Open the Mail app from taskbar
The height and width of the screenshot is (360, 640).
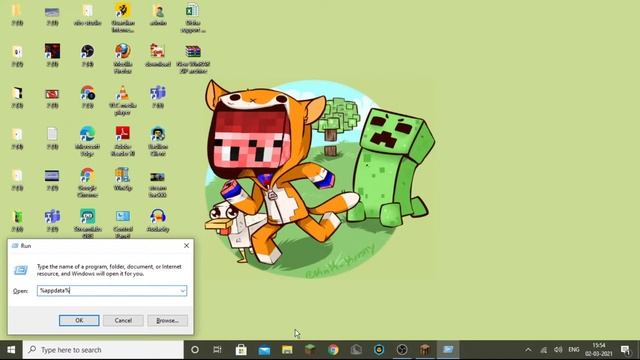[264, 350]
